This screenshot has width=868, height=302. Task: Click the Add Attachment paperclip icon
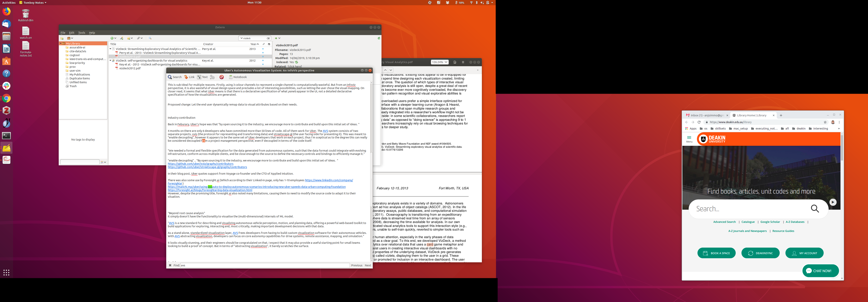139,38
